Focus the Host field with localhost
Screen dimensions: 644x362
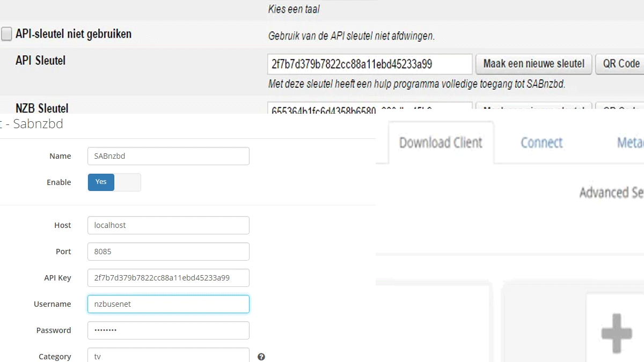coord(168,225)
